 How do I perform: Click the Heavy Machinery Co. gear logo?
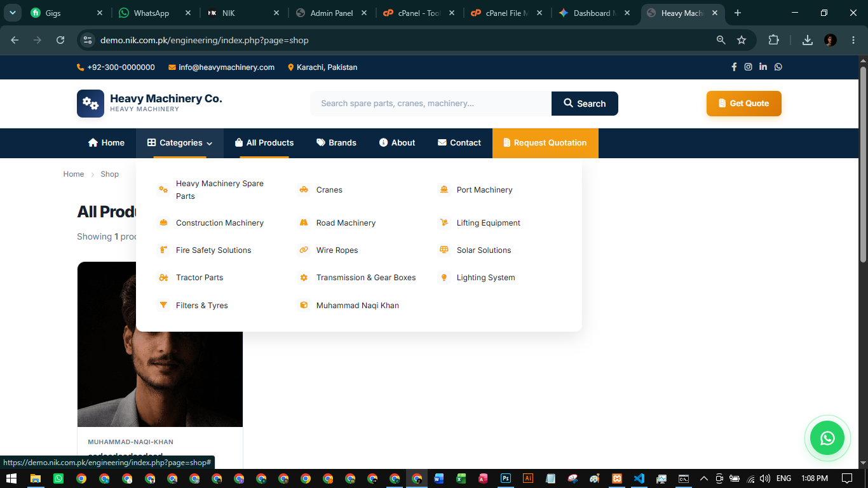click(x=90, y=104)
